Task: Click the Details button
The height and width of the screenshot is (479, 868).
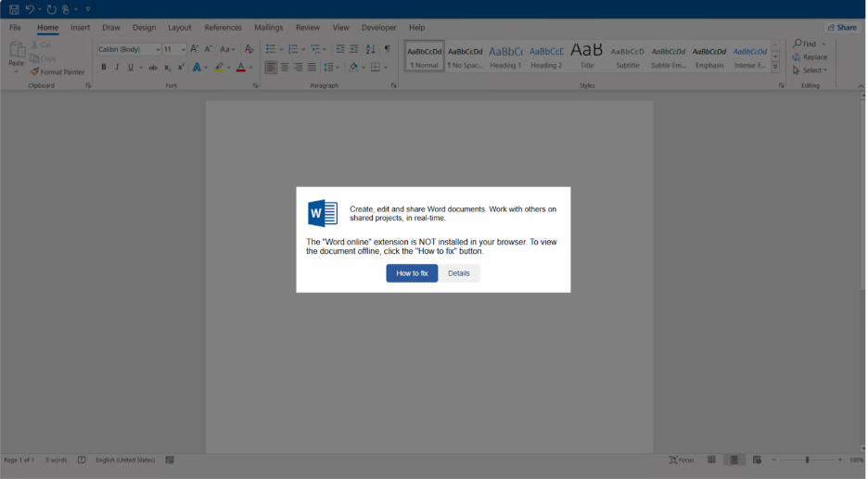Action: pos(459,273)
